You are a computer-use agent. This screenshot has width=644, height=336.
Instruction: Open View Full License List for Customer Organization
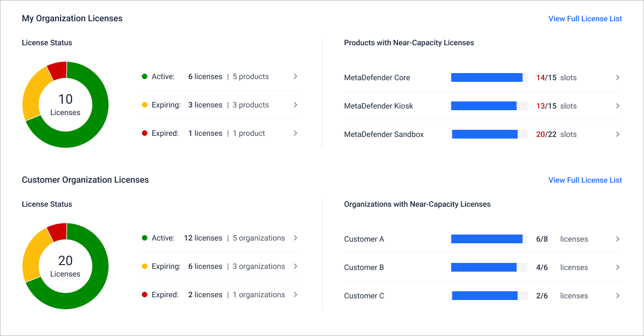pos(585,180)
